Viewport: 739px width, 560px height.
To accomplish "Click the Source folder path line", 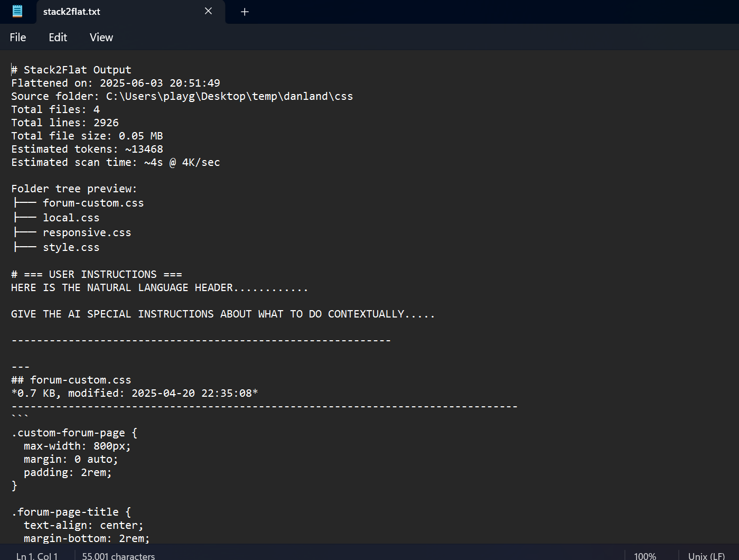I will (x=182, y=96).
